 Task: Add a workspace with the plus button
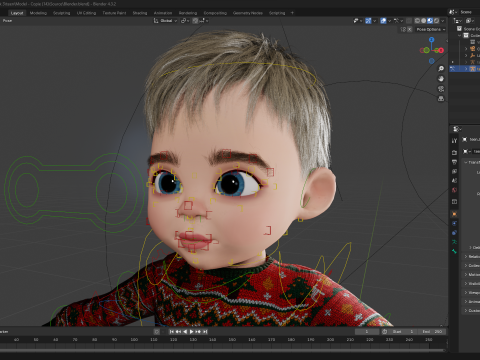[292, 13]
